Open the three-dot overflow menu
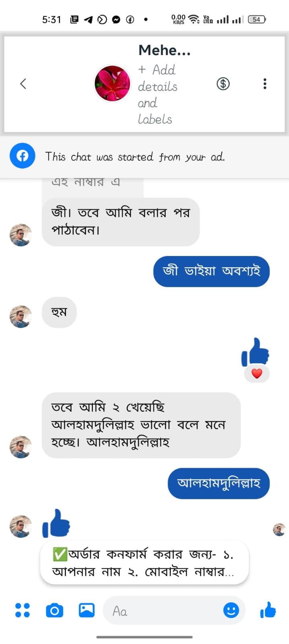This screenshot has width=289, height=644. [x=265, y=84]
